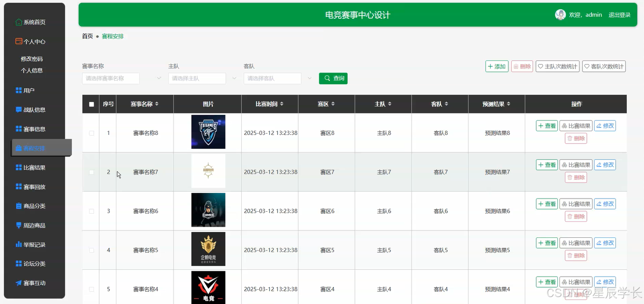Click 修改 button for 赛事名称6
This screenshot has height=304, width=644.
point(605,204)
